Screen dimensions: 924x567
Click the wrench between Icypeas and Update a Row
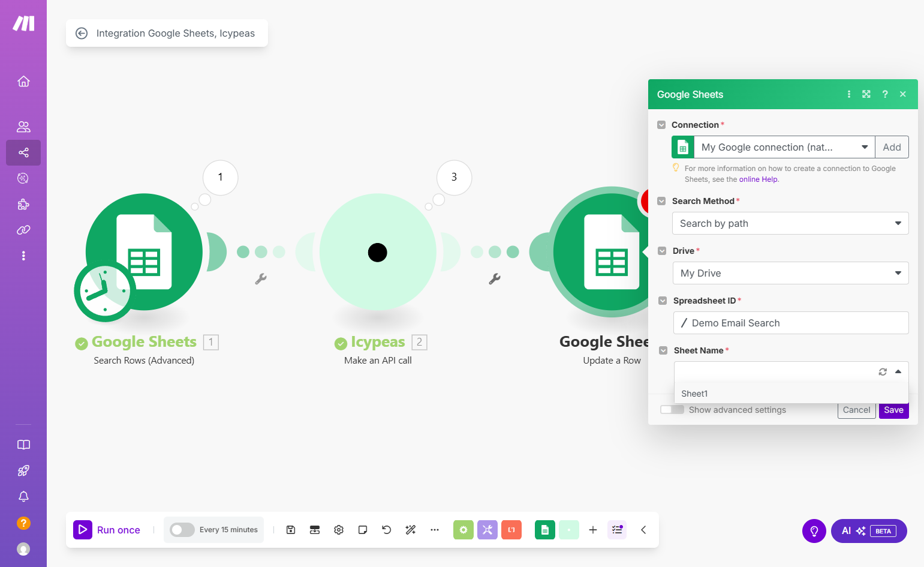tap(495, 279)
